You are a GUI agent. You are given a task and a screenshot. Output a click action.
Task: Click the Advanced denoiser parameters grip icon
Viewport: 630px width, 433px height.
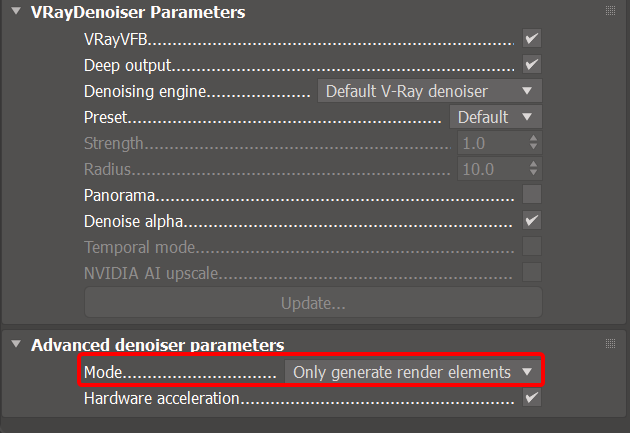(610, 344)
